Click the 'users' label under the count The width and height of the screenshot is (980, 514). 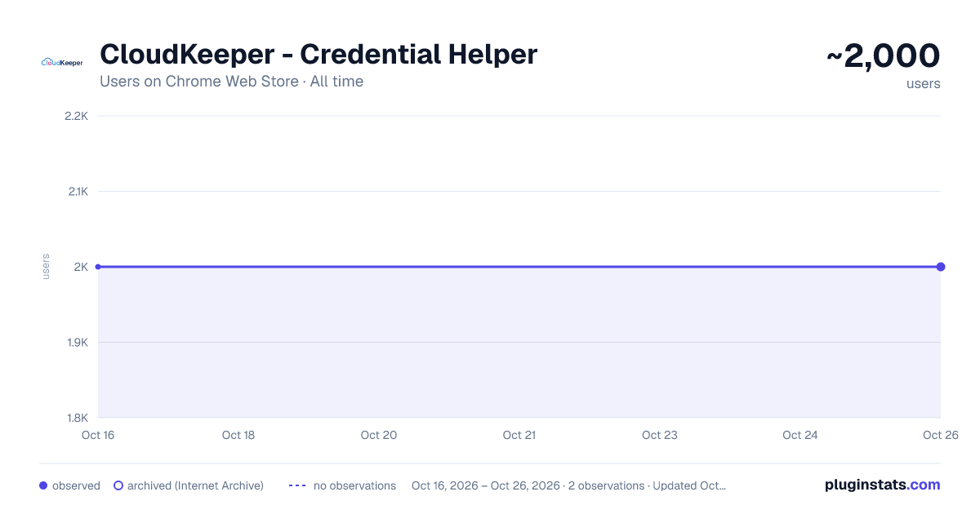point(924,83)
